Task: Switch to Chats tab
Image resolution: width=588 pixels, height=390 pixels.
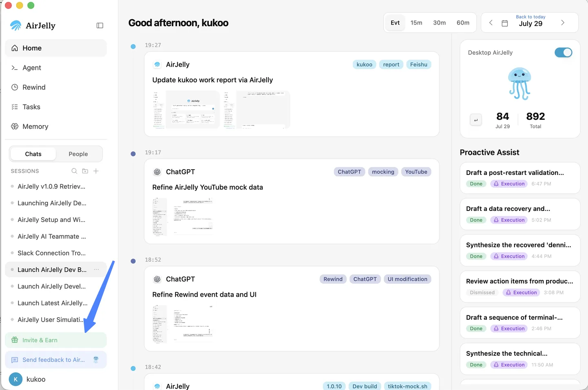Action: [x=33, y=154]
